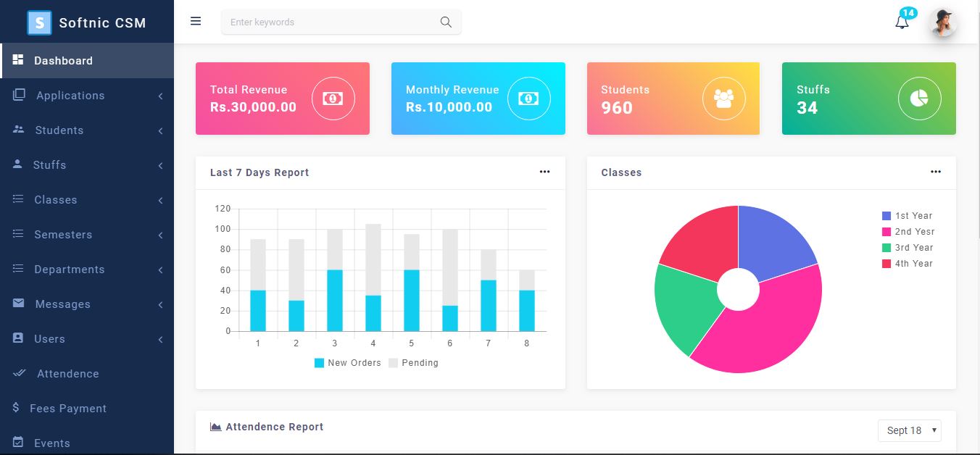Screen dimensions: 980x455
Task: Click the Total Revenue money icon
Action: (333, 99)
